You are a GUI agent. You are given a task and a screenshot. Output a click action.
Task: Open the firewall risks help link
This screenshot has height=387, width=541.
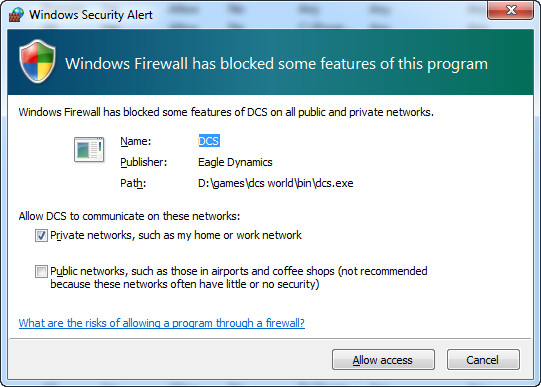point(161,323)
